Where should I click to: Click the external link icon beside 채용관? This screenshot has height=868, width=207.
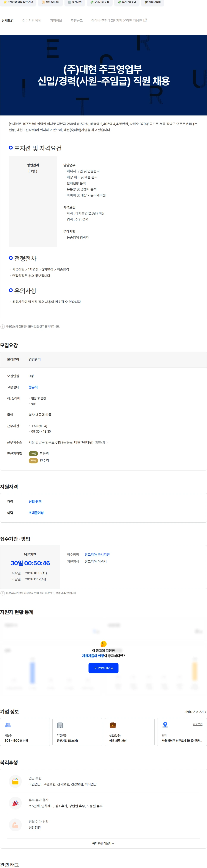click(145, 20)
